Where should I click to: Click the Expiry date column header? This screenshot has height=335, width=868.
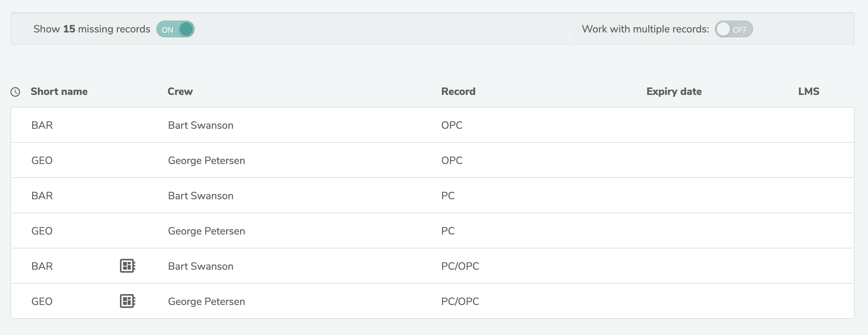pyautogui.click(x=674, y=91)
